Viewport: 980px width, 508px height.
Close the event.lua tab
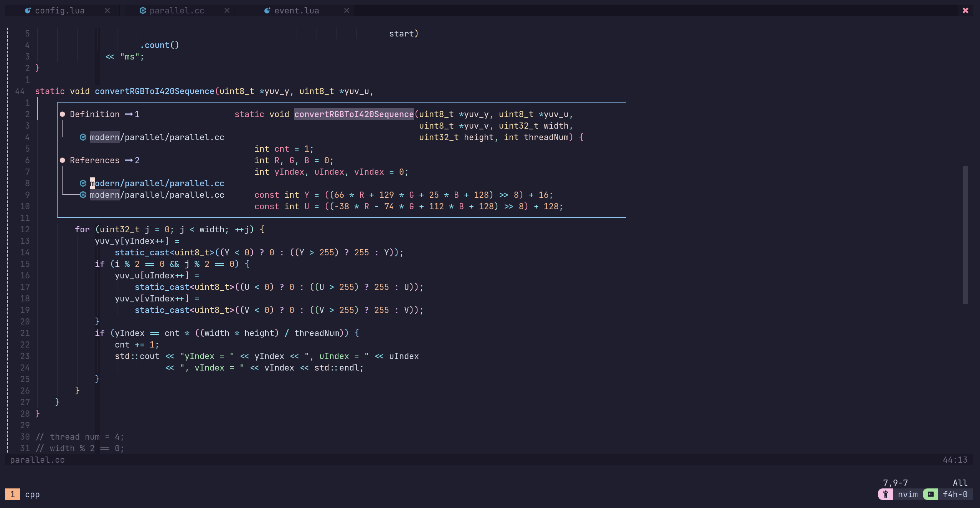tap(347, 11)
